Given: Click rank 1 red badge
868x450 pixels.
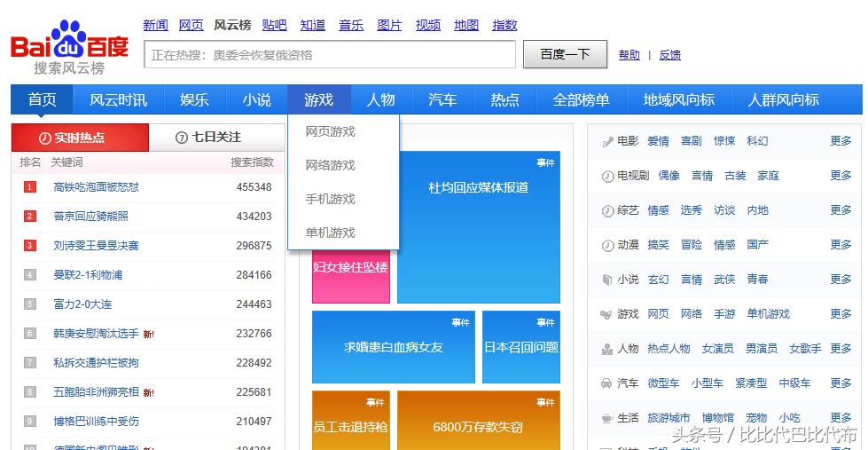Looking at the screenshot, I should pyautogui.click(x=30, y=187).
